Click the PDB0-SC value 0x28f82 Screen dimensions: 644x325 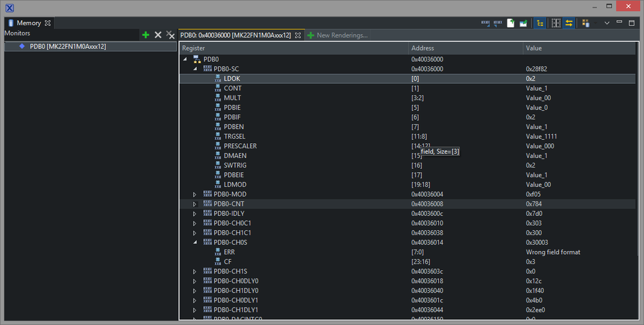pos(536,69)
